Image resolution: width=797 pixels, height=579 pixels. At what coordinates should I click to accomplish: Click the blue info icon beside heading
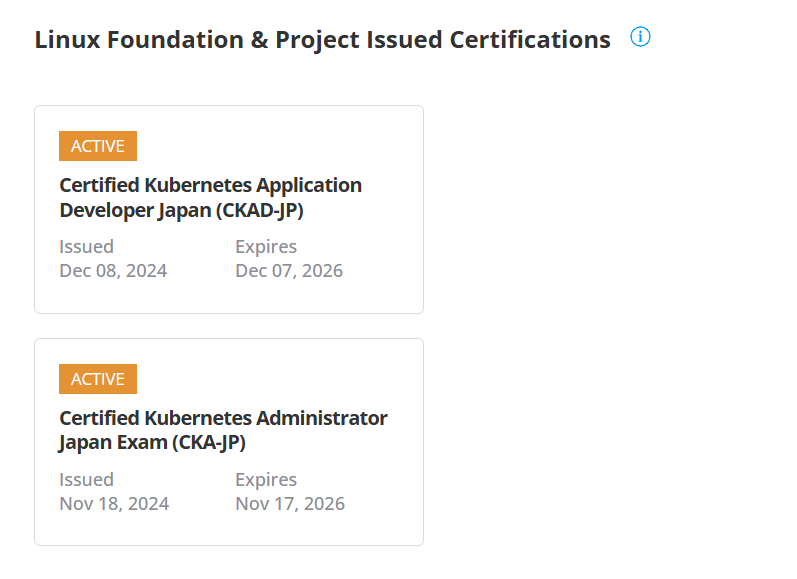coord(640,37)
